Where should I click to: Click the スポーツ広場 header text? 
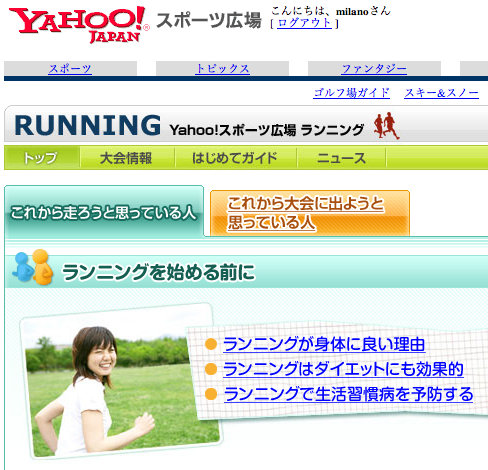click(x=209, y=21)
